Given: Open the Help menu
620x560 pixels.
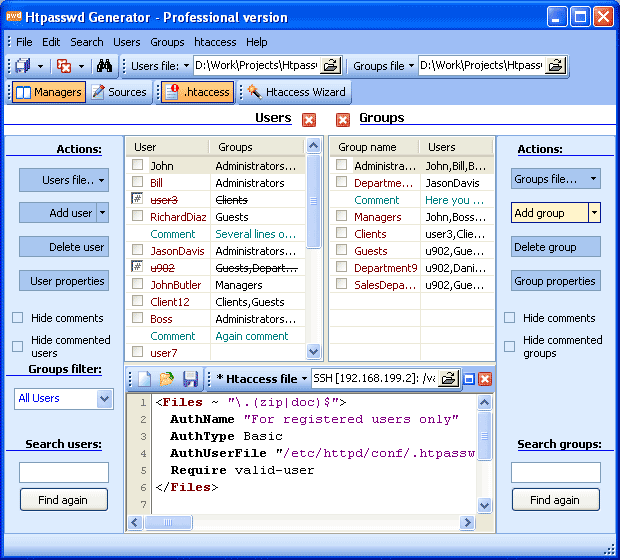Looking at the screenshot, I should pos(257,42).
